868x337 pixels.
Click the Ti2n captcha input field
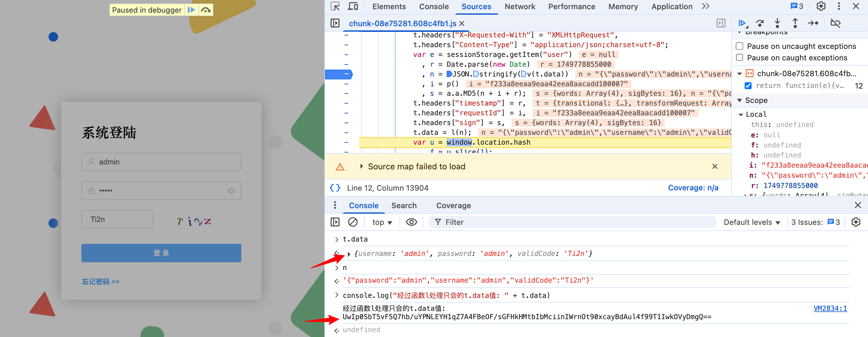tap(117, 219)
